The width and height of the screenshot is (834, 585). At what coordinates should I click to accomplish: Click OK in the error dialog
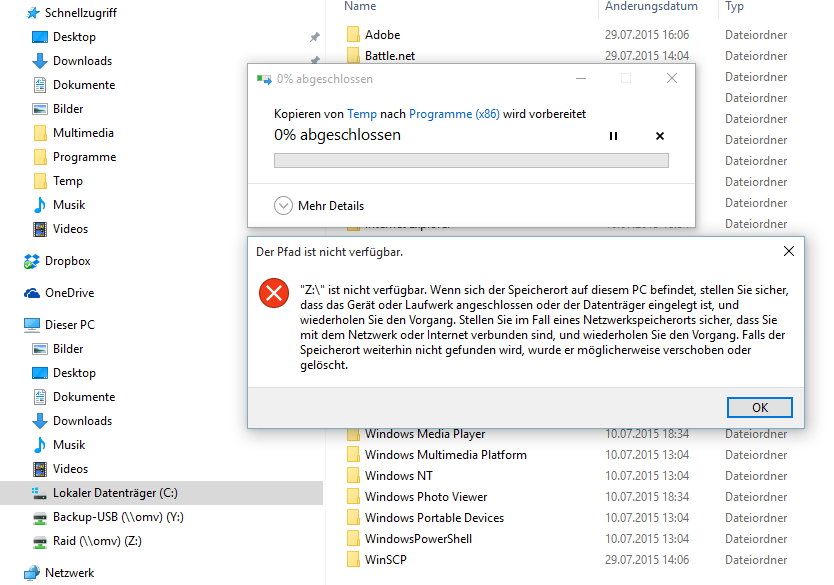760,408
